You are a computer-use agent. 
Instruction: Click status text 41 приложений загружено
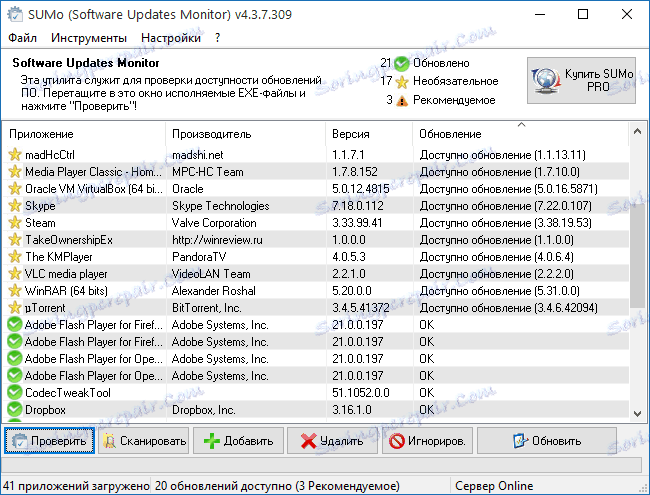click(76, 485)
